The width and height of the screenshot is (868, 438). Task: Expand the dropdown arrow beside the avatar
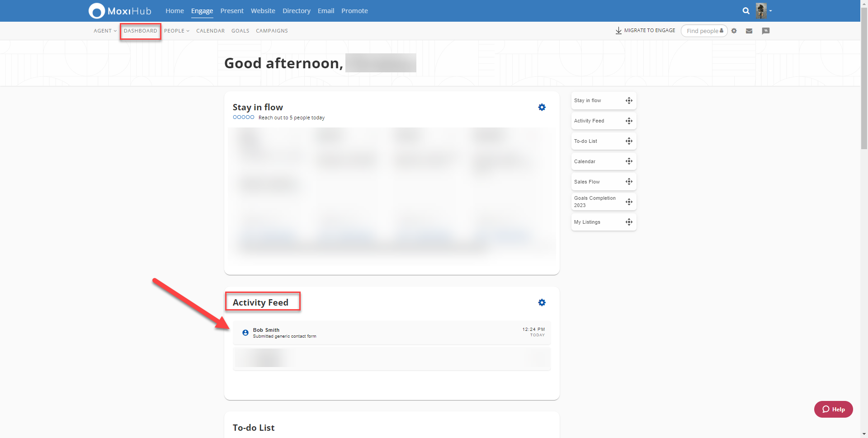click(770, 11)
